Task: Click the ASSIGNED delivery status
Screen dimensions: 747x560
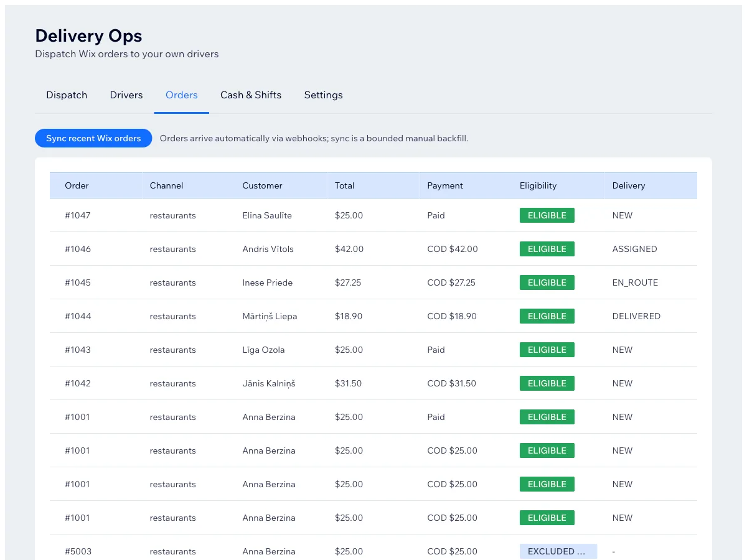Action: (x=634, y=249)
